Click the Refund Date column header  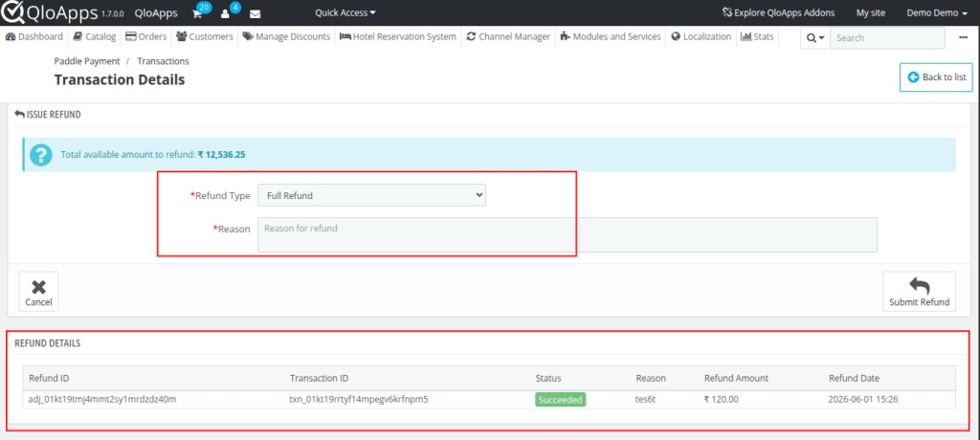click(854, 378)
